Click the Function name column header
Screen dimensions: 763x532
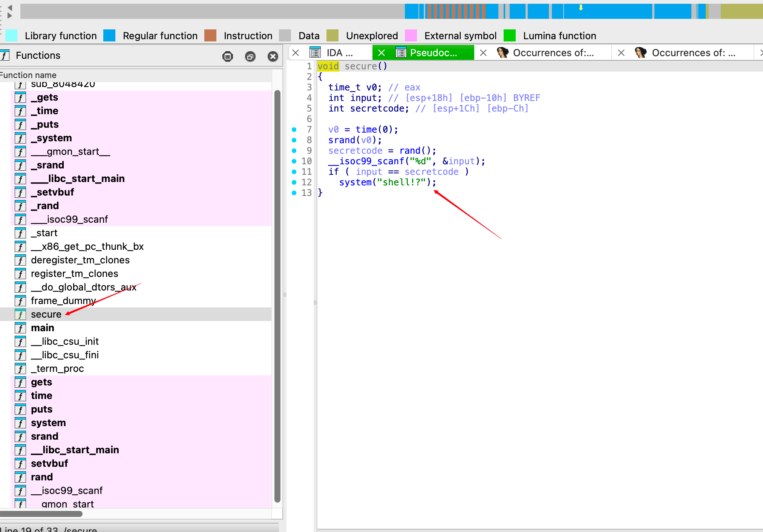click(29, 75)
